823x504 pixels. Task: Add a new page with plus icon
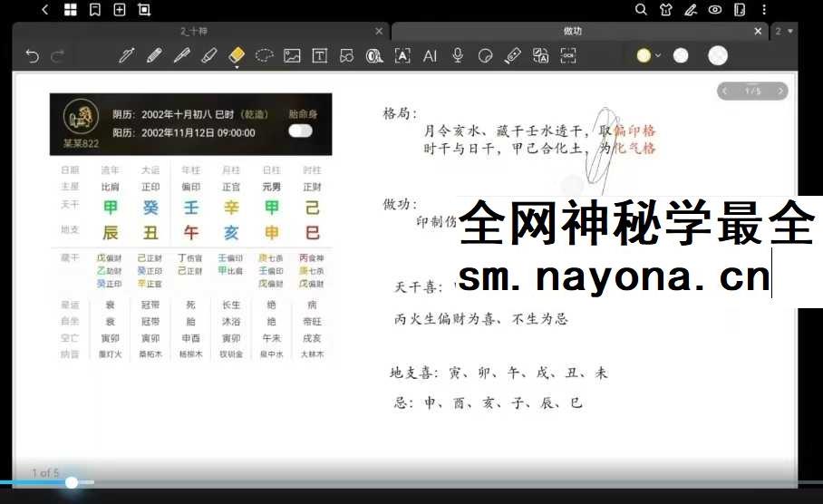point(120,9)
